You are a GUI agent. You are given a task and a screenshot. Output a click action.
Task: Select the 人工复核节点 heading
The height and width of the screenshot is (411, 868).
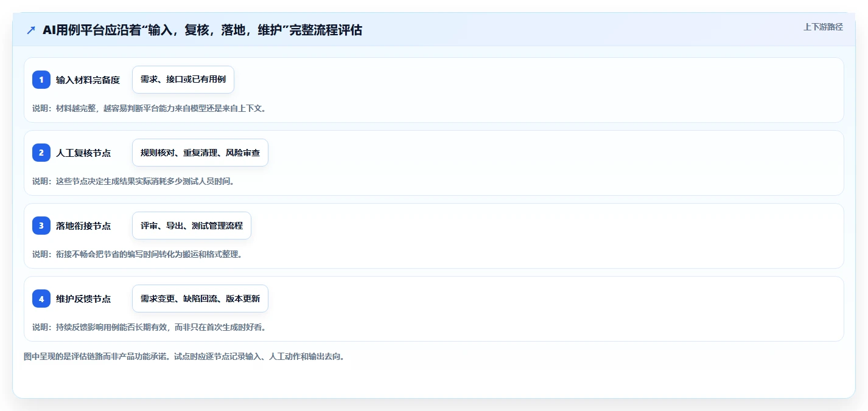pyautogui.click(x=83, y=153)
